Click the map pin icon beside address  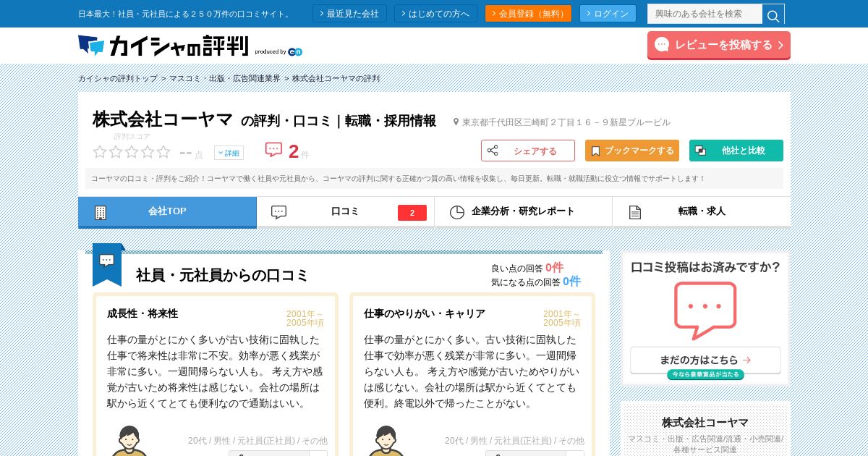pyautogui.click(x=456, y=122)
